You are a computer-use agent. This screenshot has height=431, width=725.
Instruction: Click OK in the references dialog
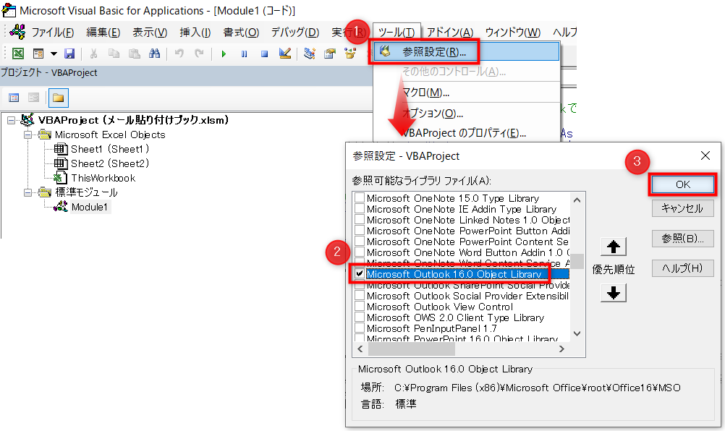[x=682, y=184]
